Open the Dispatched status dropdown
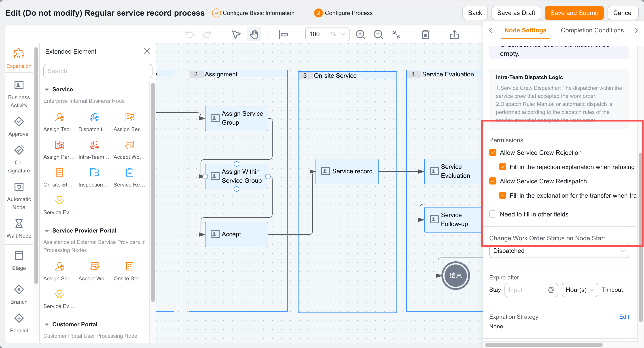The width and height of the screenshot is (644, 348). tap(559, 250)
